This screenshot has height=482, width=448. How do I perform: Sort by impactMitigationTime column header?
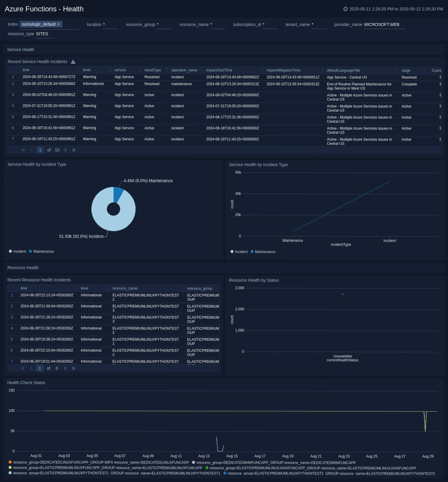pos(283,70)
